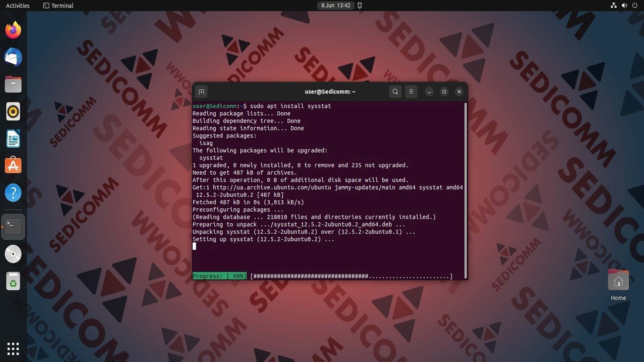Click the terminal cursor block

point(194,246)
